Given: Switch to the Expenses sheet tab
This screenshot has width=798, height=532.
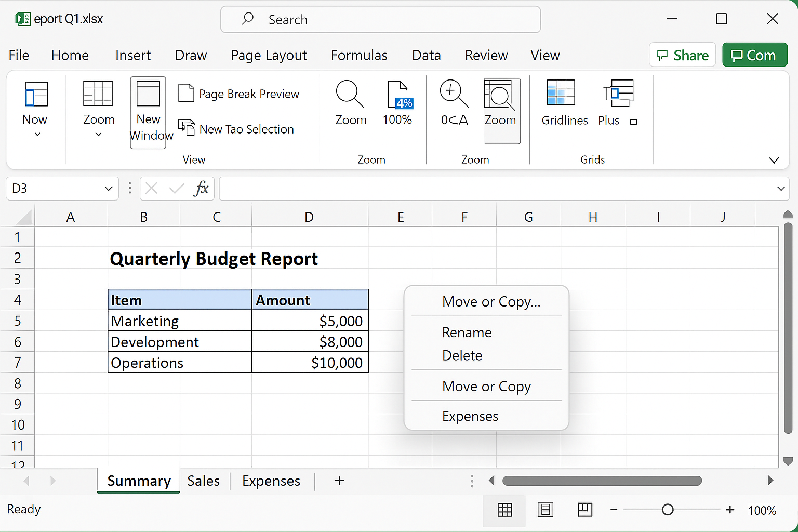Looking at the screenshot, I should coord(271,481).
